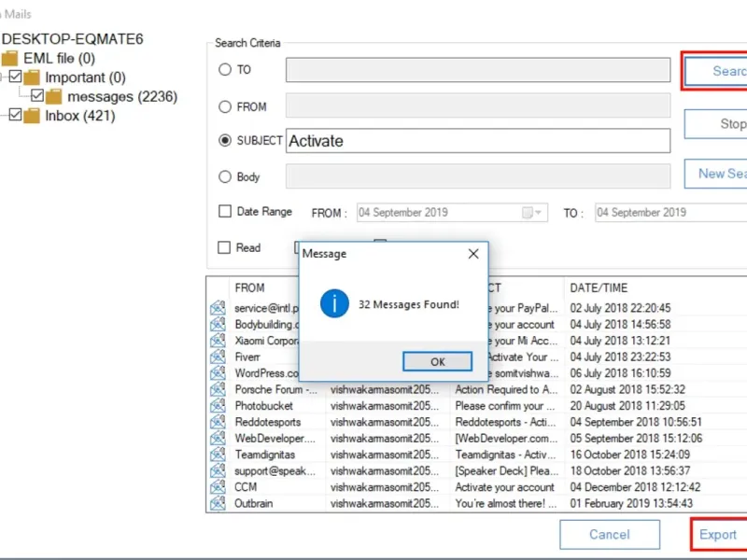Click the Inbox folder icon
This screenshot has width=747, height=560.
click(32, 116)
